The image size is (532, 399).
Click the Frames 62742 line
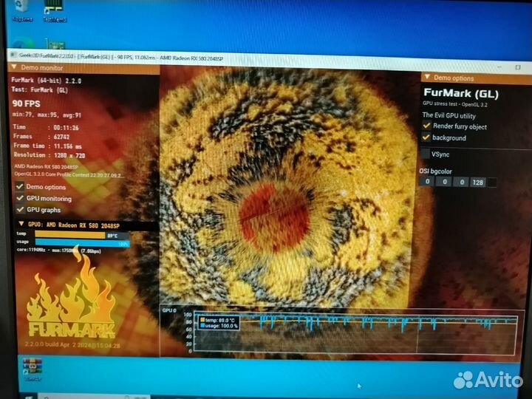[x=41, y=137]
